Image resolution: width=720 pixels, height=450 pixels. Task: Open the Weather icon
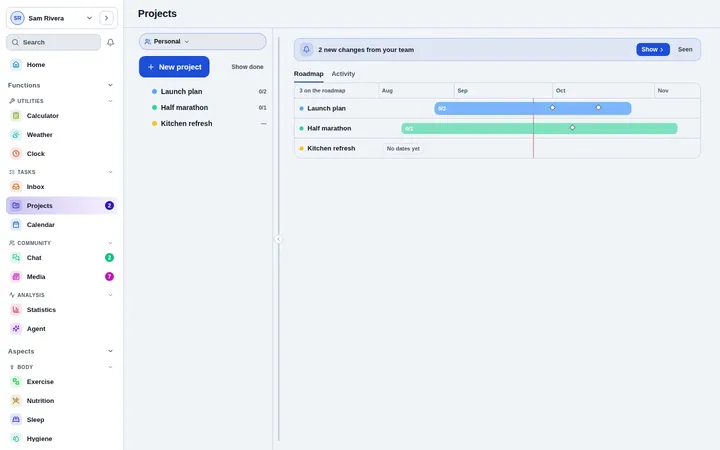pyautogui.click(x=16, y=135)
